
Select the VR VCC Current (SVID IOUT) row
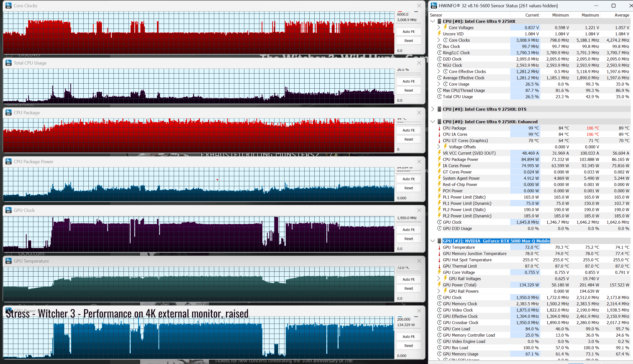click(x=530, y=153)
